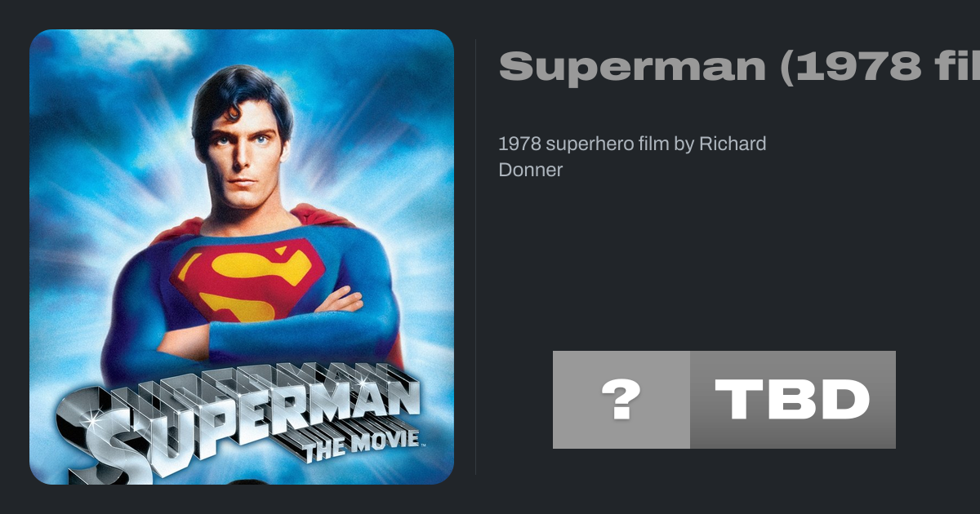The image size is (980, 514).
Task: Click the sparkle glint on the chrome logo
Action: pyautogui.click(x=92, y=421)
